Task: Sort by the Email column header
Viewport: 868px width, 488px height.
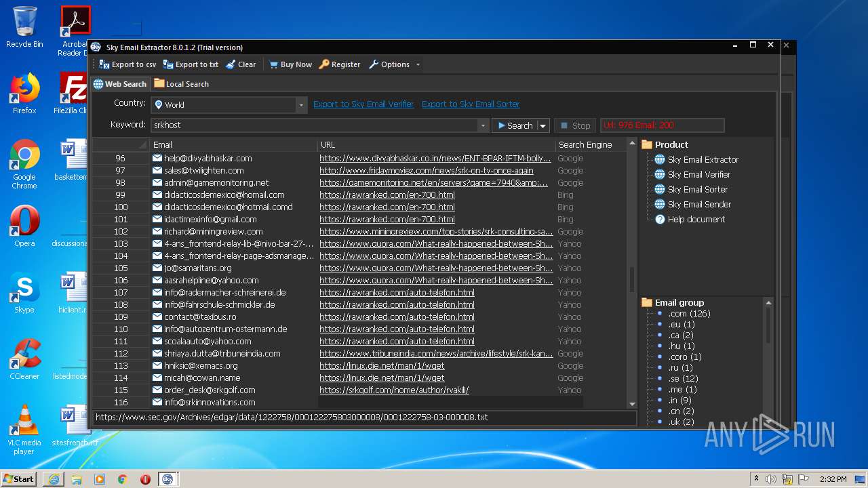Action: 234,144
